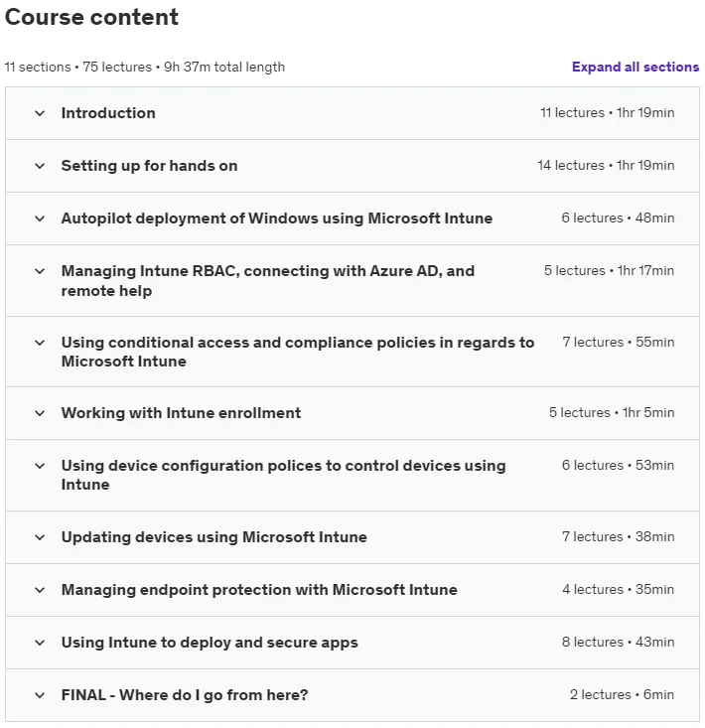
Task: Click Working with Intune enrollment title
Action: tap(181, 413)
